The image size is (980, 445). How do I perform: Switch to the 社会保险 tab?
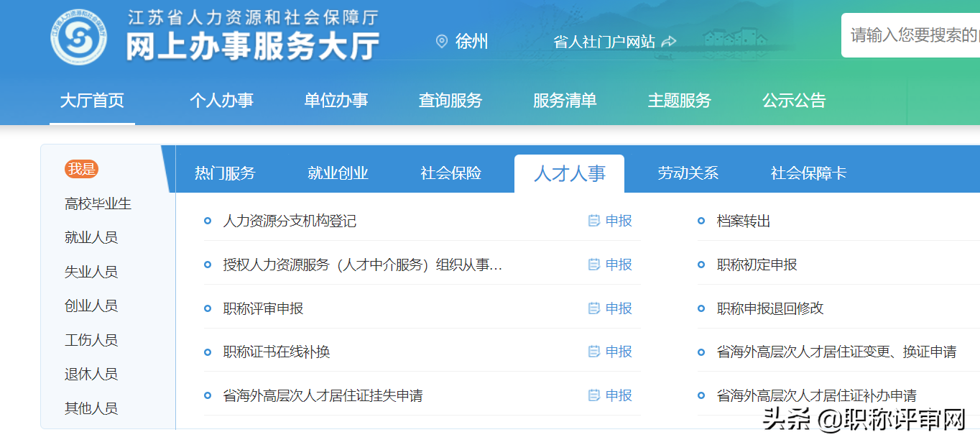[x=453, y=173]
